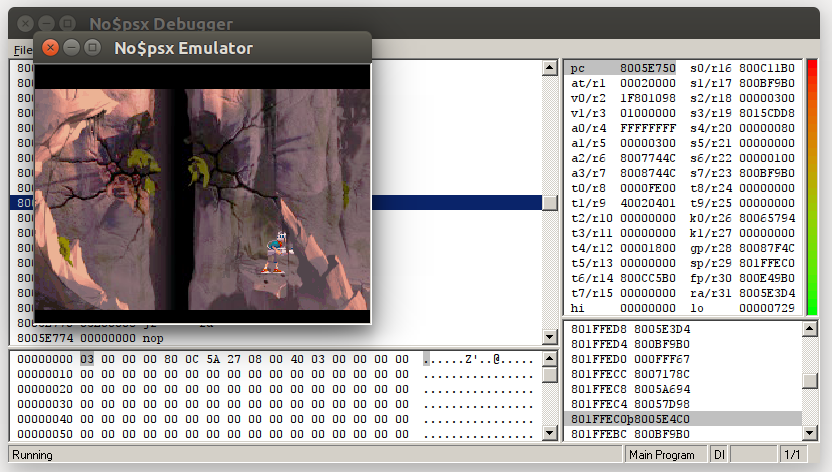
Task: Click the stack panel scroll down arrow
Action: 809,433
